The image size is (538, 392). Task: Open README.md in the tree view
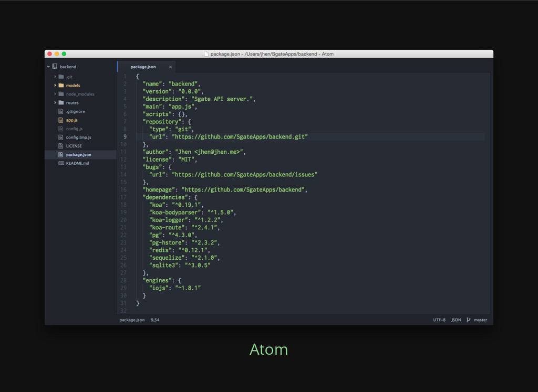coord(78,163)
